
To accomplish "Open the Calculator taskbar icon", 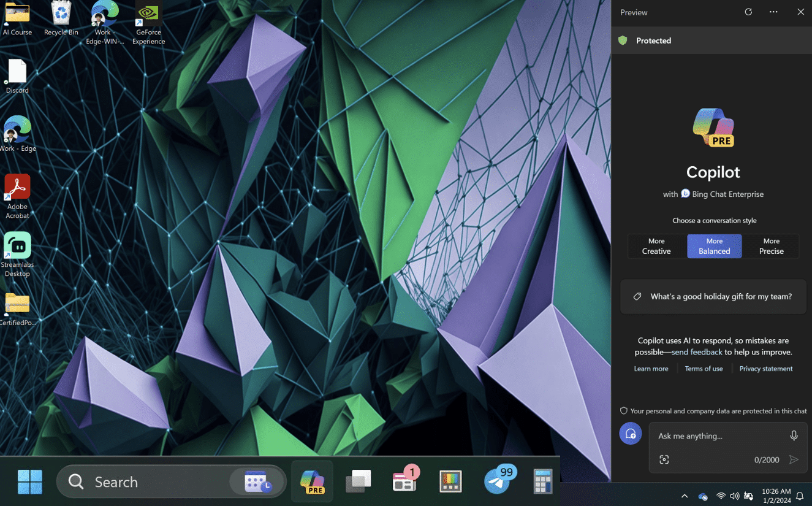I will 542,481.
